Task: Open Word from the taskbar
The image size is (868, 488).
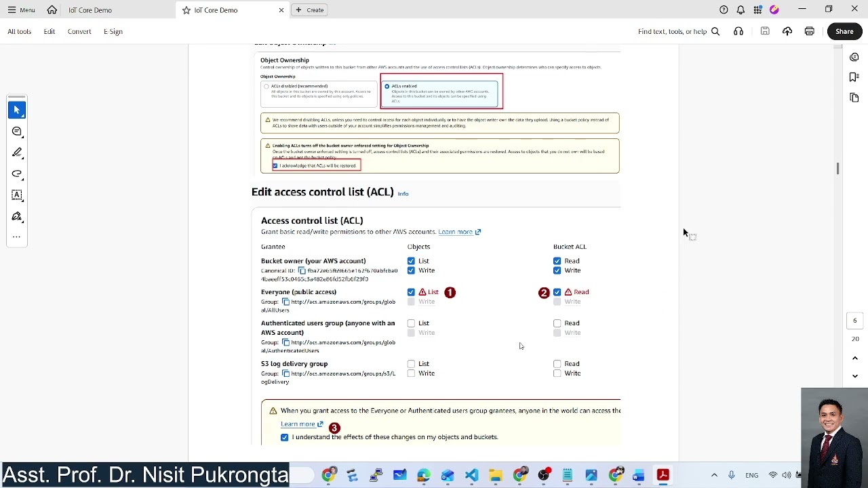Action: coord(639,475)
